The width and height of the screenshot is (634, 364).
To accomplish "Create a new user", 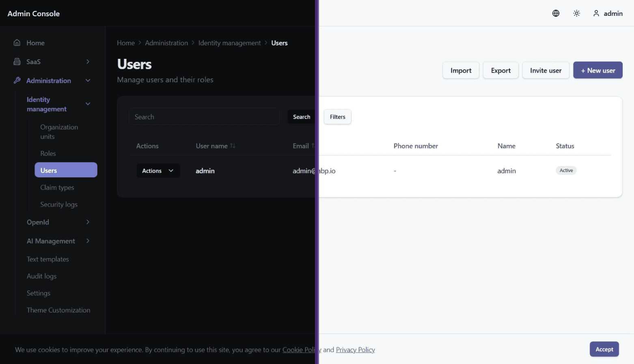I will 598,70.
